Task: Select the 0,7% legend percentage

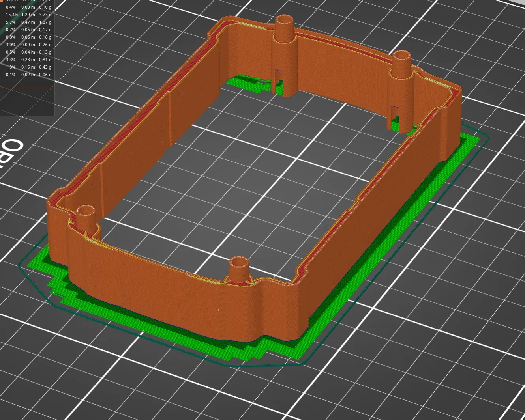Action: [11, 30]
